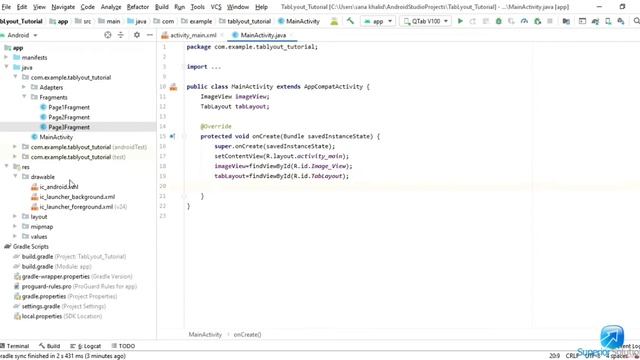Screen dimensions: 640x360
Task: Select ic_launcher_foreground.xml file
Action: pyautogui.click(x=76, y=207)
